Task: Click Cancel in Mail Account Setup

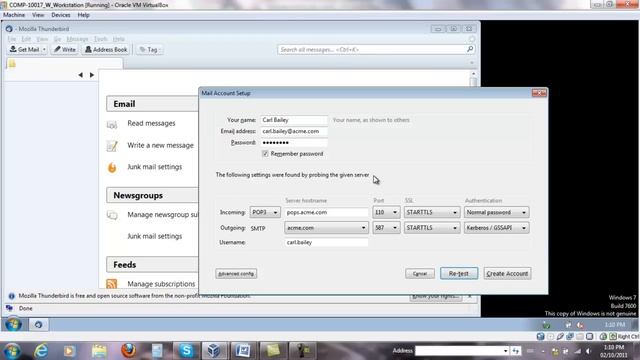Action: pos(420,274)
